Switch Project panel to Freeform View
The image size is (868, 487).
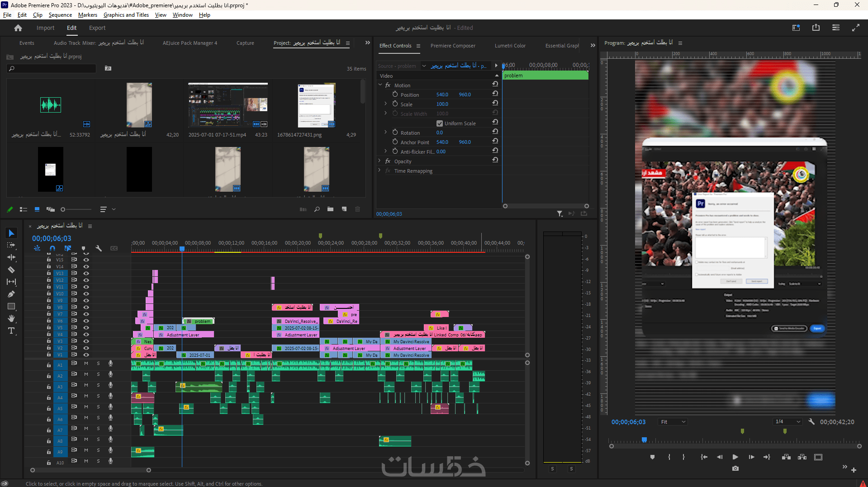(51, 209)
